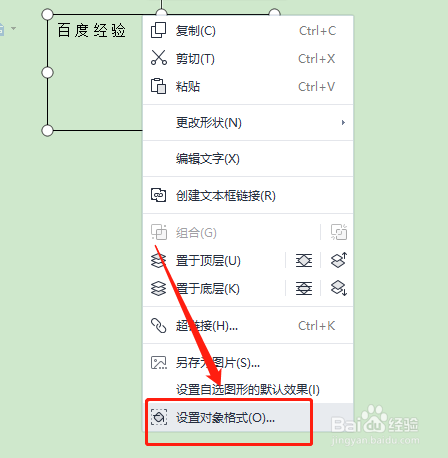
Task: Select 设置自选图形的默认效果(I) option
Action: click(x=248, y=389)
